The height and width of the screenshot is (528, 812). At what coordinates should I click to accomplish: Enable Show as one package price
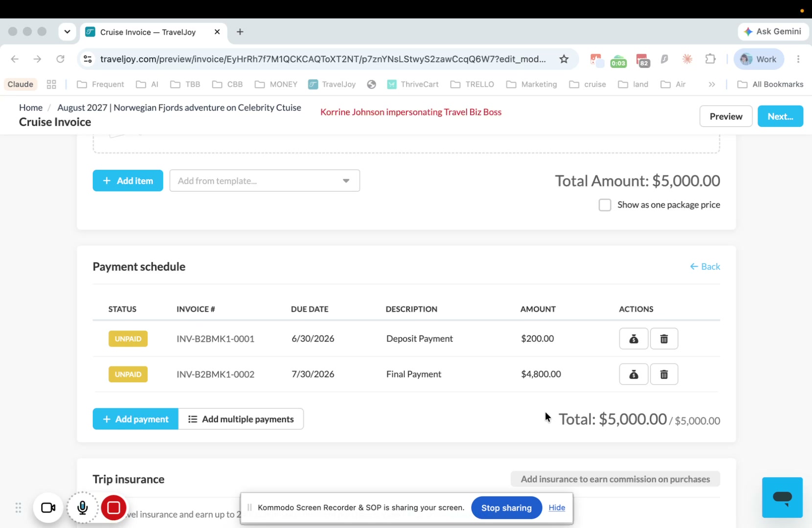click(x=605, y=205)
